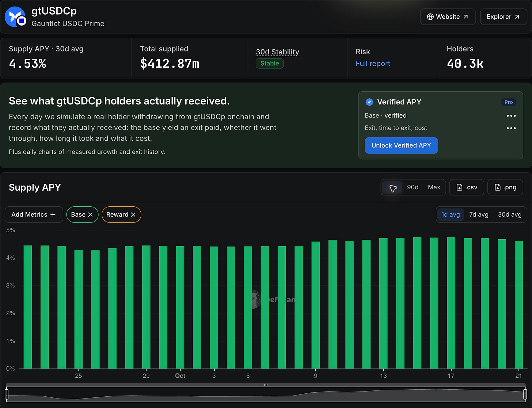The image size is (532, 408).
Task: Click the Supply APY chart heading
Action: 35,187
